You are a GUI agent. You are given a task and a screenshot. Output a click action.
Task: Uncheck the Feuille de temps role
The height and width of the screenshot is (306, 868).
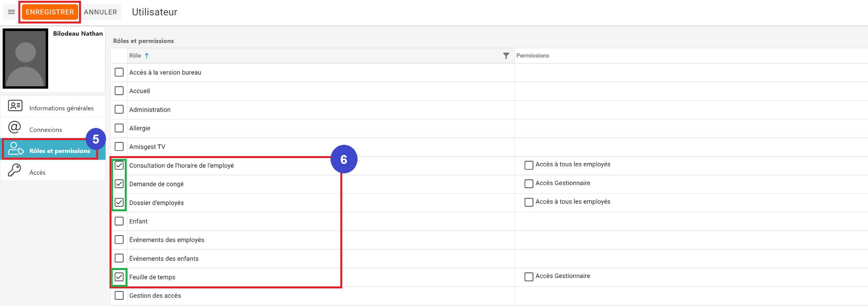(119, 277)
